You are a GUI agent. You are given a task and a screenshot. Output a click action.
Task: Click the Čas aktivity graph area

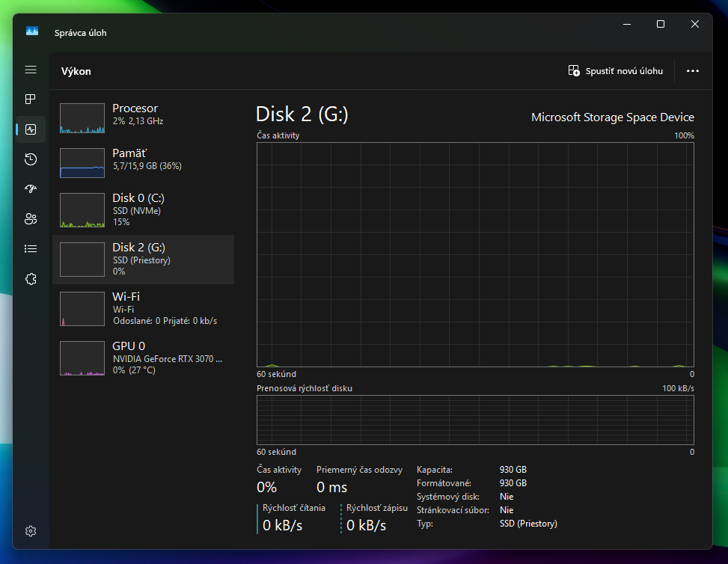coord(475,254)
